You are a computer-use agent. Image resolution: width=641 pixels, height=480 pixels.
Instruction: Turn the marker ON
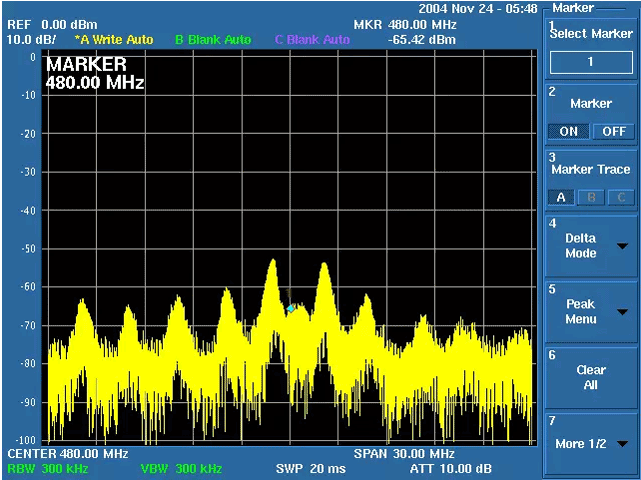tap(568, 131)
